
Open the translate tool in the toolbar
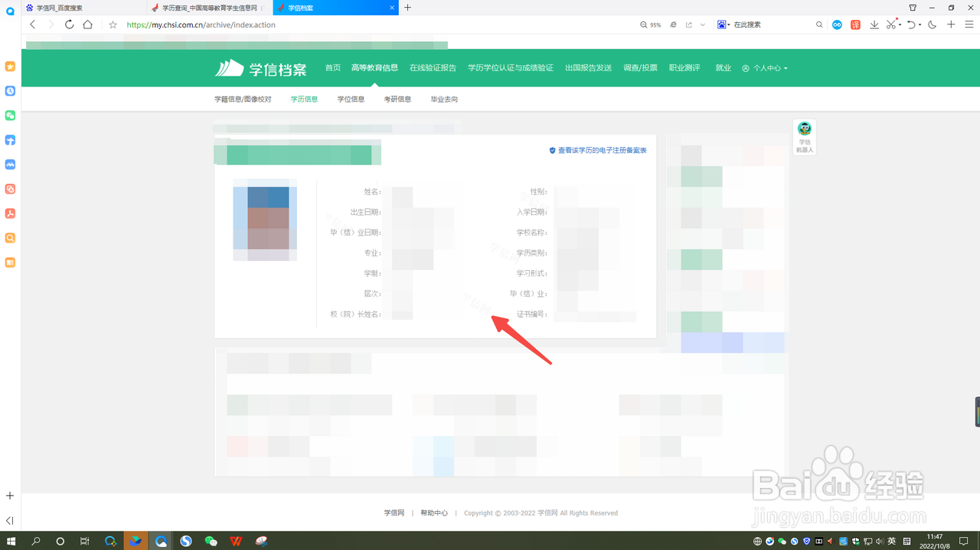coord(856,24)
